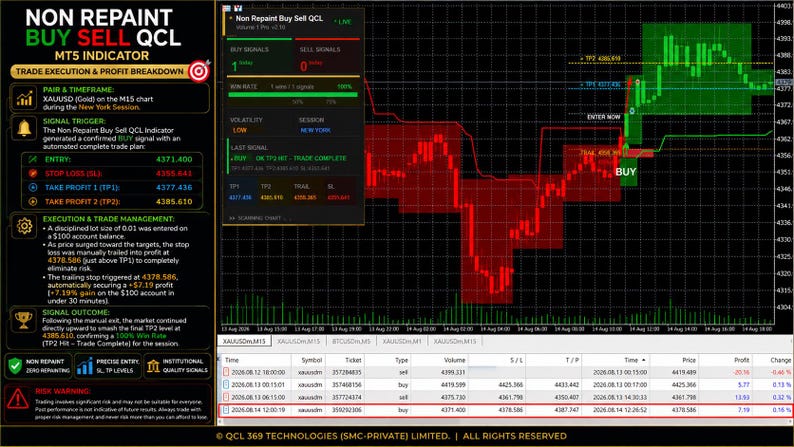
Task: Click the BUY SIGNALS count in panel
Action: click(234, 66)
